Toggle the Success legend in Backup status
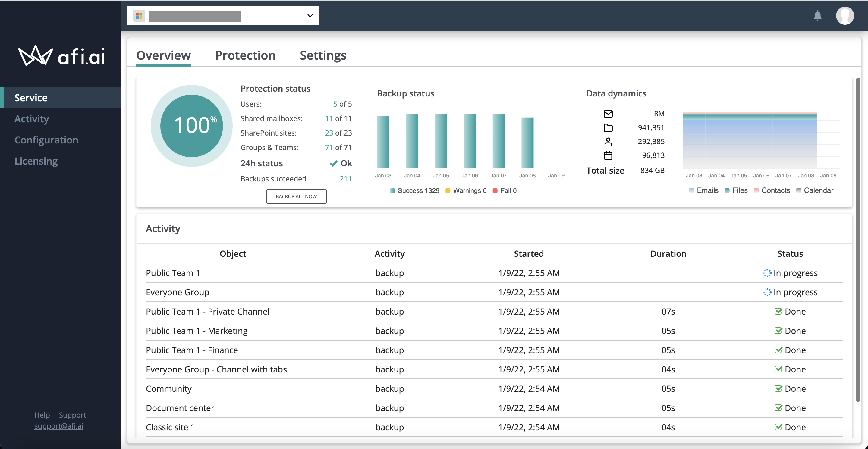The width and height of the screenshot is (868, 449). coord(414,191)
